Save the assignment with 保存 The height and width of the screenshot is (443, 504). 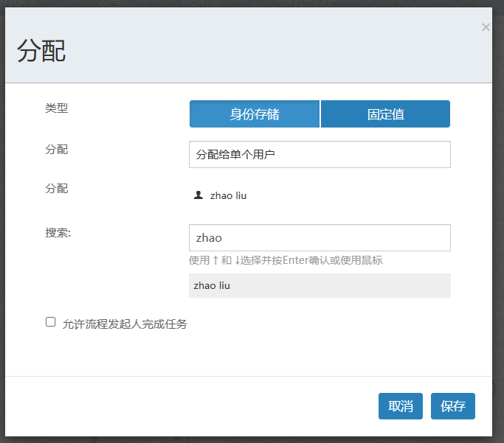point(452,406)
